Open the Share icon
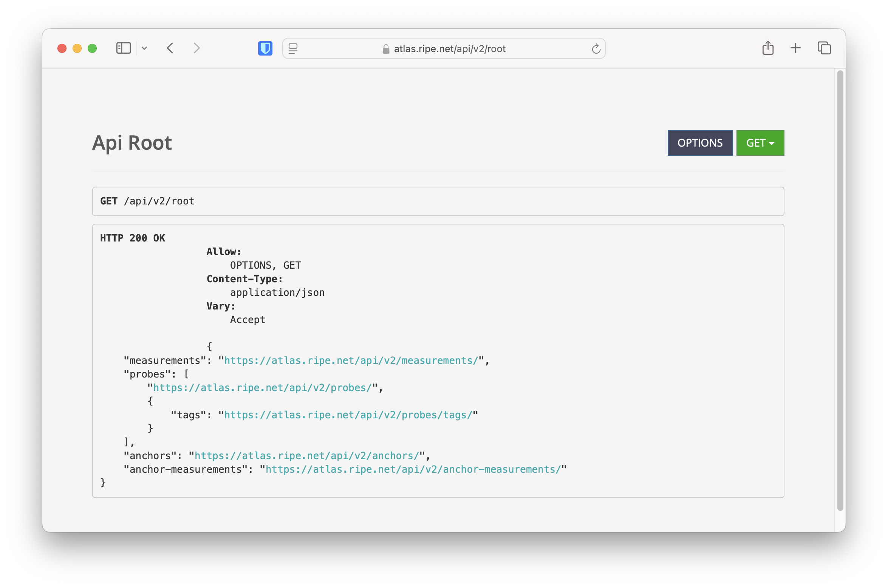 pos(768,48)
